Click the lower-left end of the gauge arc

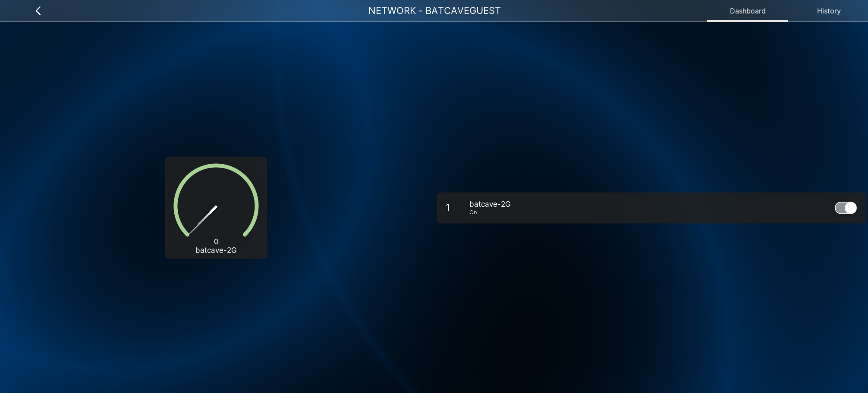pyautogui.click(x=187, y=234)
